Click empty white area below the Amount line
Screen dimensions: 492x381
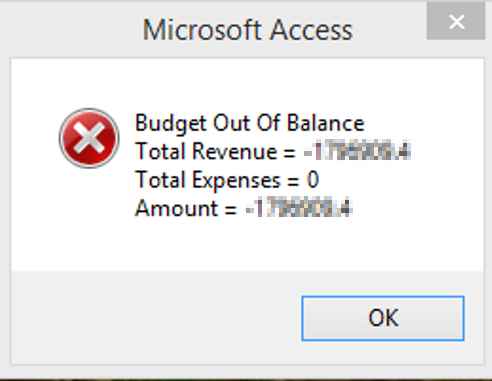pyautogui.click(x=247, y=247)
